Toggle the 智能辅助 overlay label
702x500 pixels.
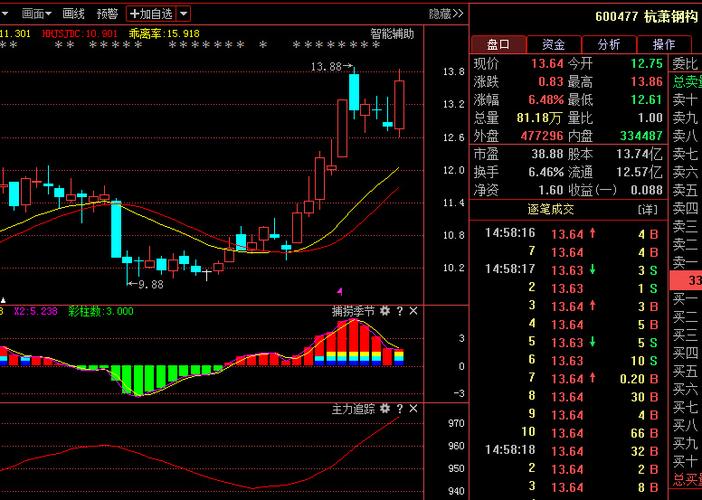point(392,34)
